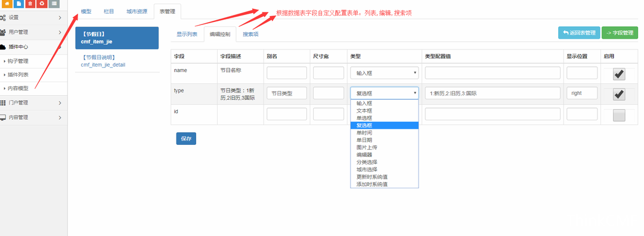
Task: Switch to the 栏目 tab
Action: click(109, 11)
